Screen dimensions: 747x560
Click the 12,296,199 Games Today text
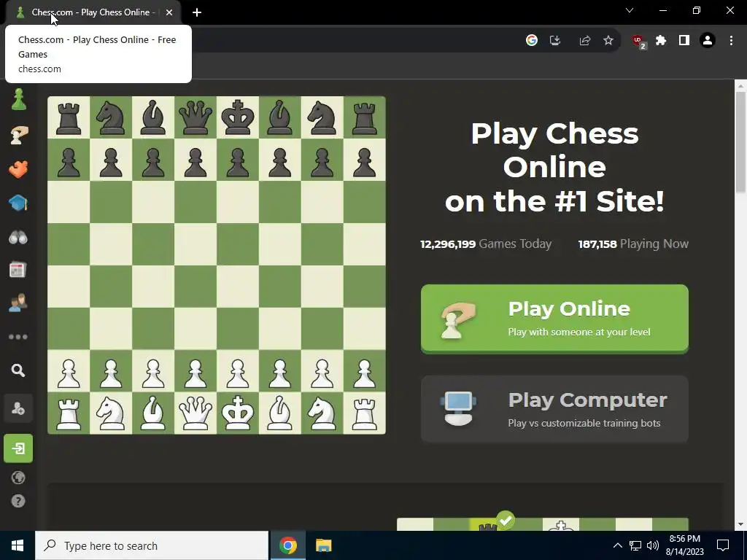[x=485, y=244]
